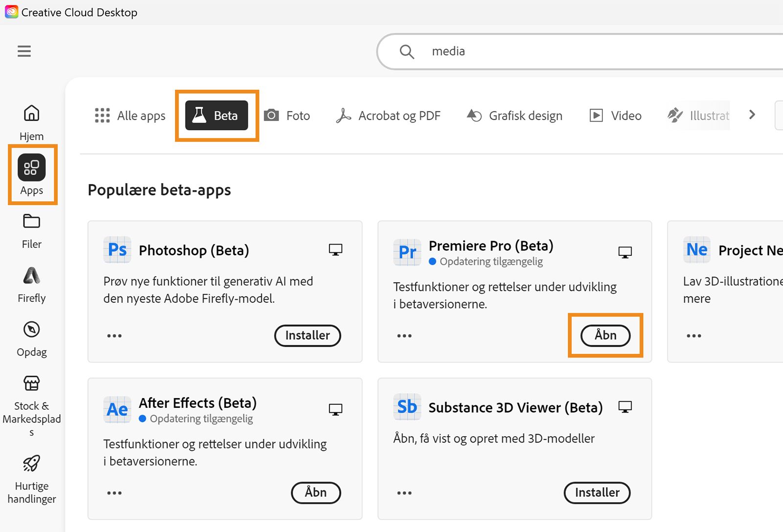The height and width of the screenshot is (532, 783).
Task: Click desktop icon on After Effects card
Action: (x=336, y=410)
